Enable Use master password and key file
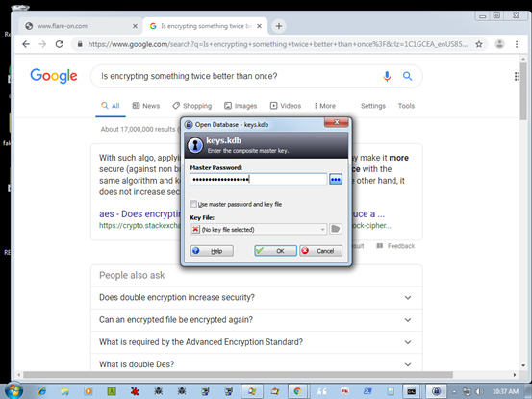This screenshot has height=399, width=532. (193, 204)
